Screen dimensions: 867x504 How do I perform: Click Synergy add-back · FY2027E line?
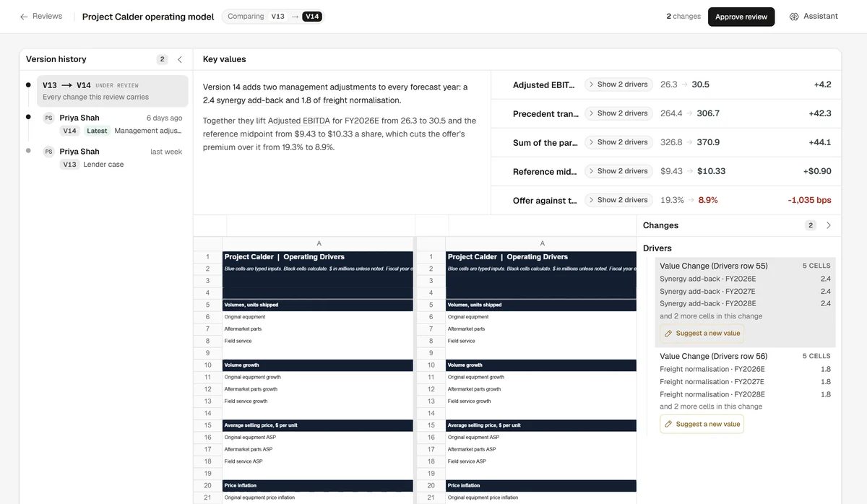click(x=745, y=291)
